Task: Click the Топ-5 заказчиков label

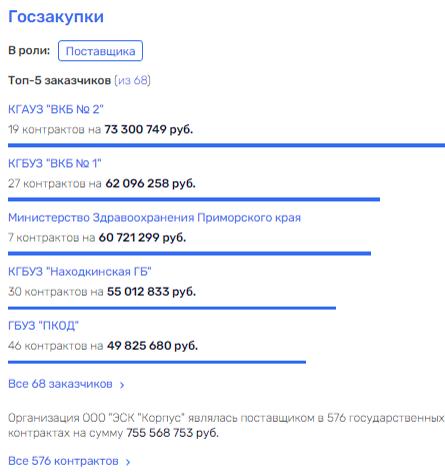Action: tap(59, 80)
